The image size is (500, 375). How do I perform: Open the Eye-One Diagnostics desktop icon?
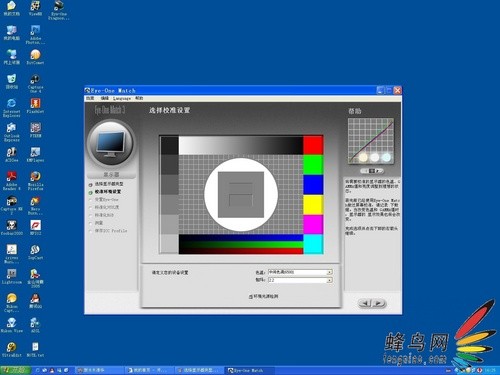(x=59, y=10)
